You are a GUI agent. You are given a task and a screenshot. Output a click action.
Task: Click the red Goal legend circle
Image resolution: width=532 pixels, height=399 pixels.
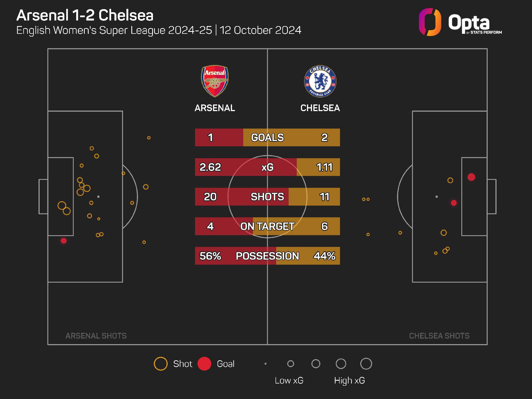pyautogui.click(x=204, y=364)
